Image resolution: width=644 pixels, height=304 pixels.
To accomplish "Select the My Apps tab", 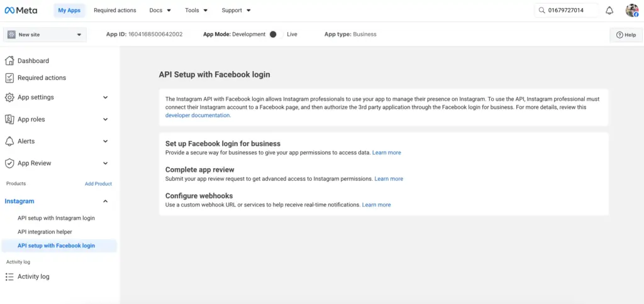I will (69, 10).
